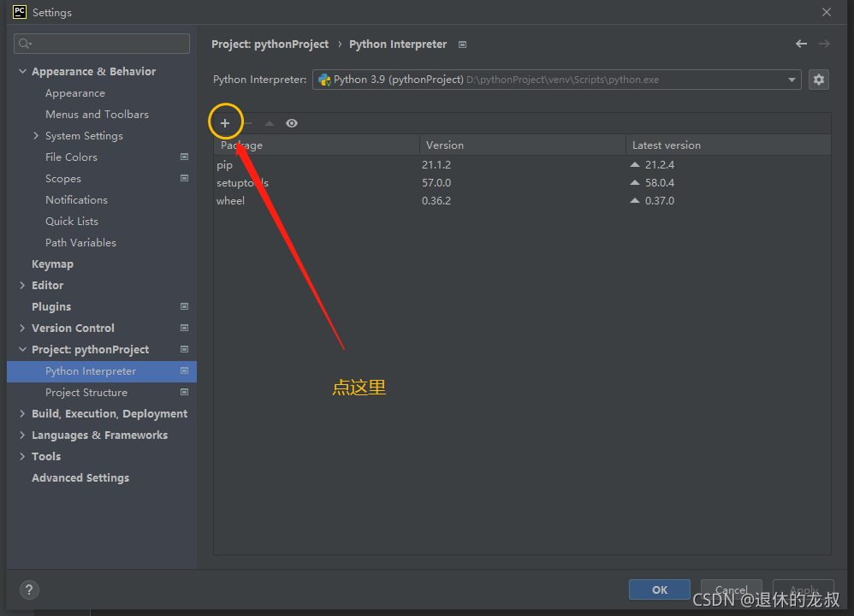Select the pip package row

click(522, 164)
